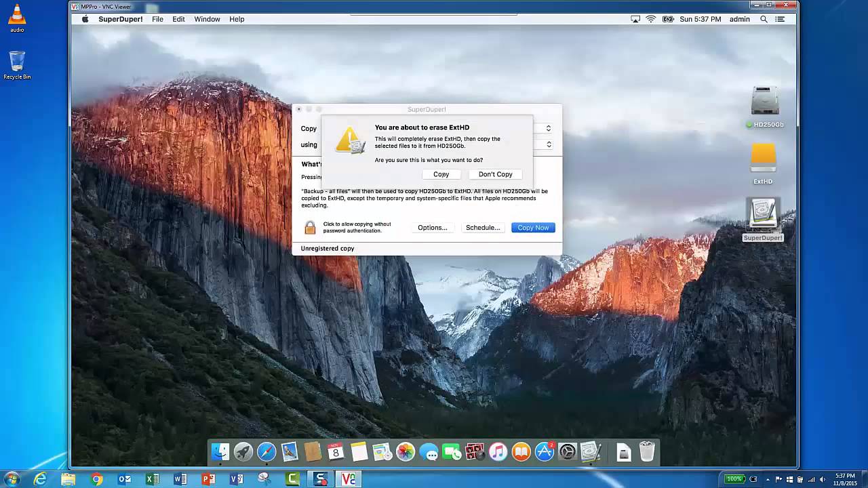Expand the using script popup
868x488 pixels.
[548, 144]
